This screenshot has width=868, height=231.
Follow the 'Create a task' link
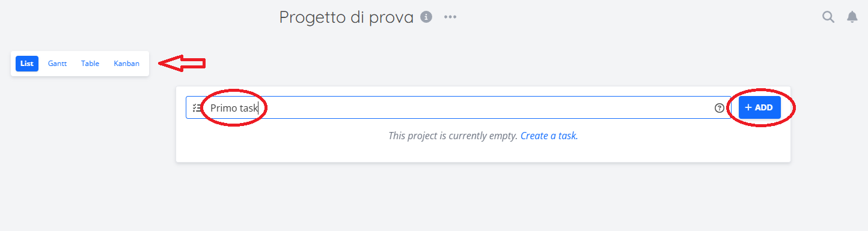pyautogui.click(x=549, y=136)
